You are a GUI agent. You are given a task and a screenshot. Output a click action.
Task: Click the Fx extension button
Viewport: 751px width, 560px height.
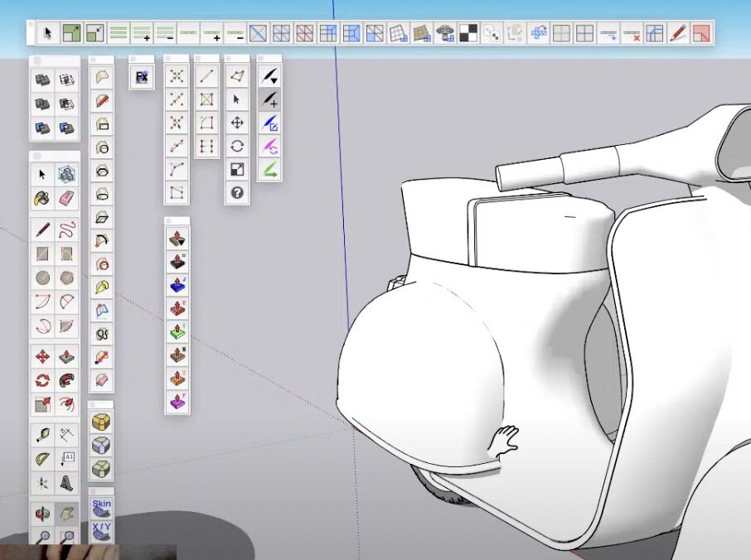click(x=142, y=77)
